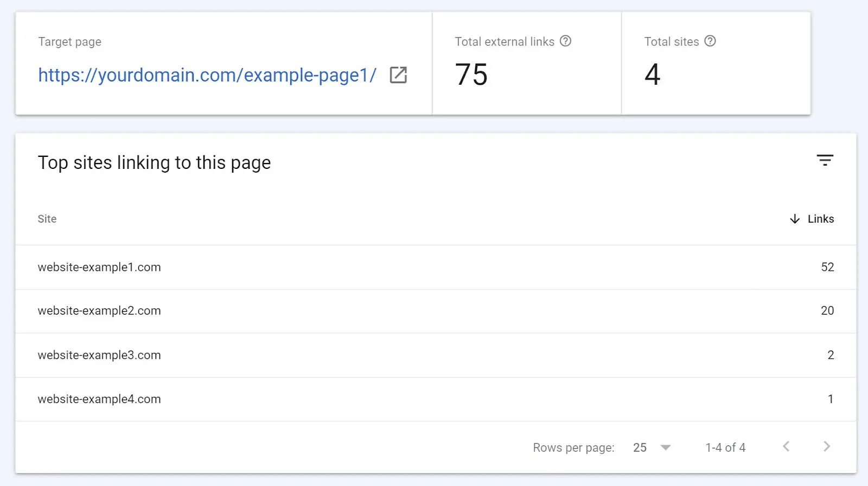The image size is (868, 486).
Task: Click the 20 links count
Action: pos(827,311)
